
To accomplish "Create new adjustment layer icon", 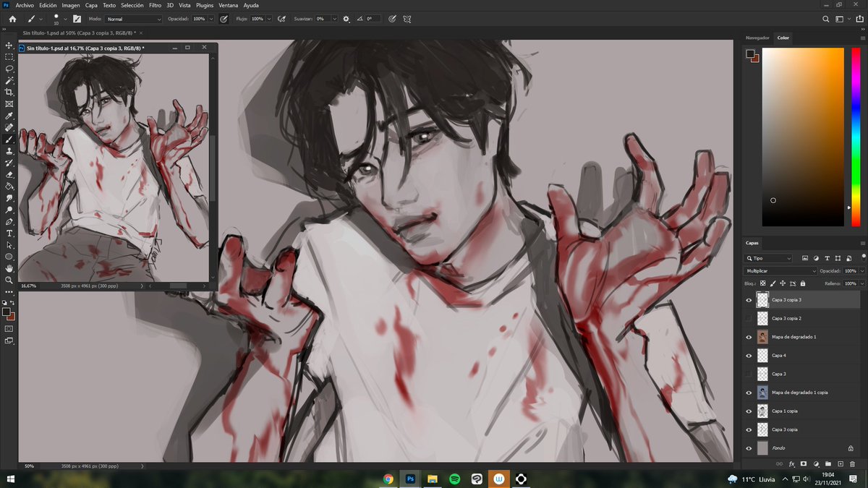I will tap(816, 463).
